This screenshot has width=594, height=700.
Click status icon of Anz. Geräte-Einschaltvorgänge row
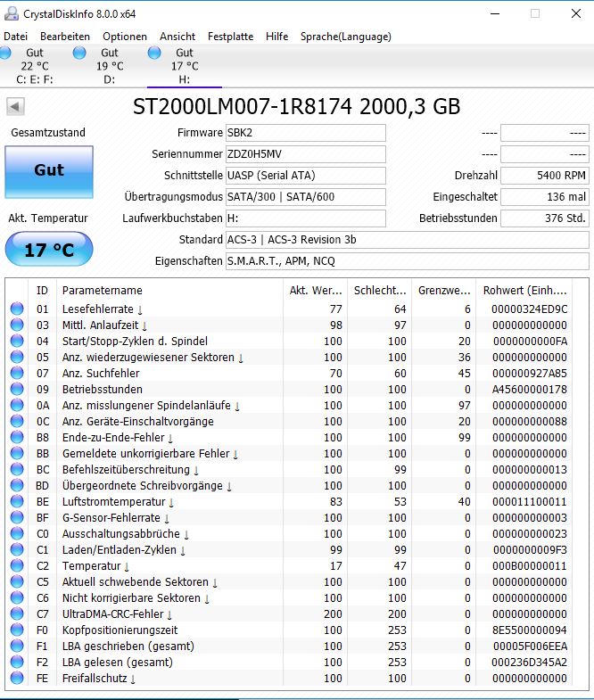(17, 421)
